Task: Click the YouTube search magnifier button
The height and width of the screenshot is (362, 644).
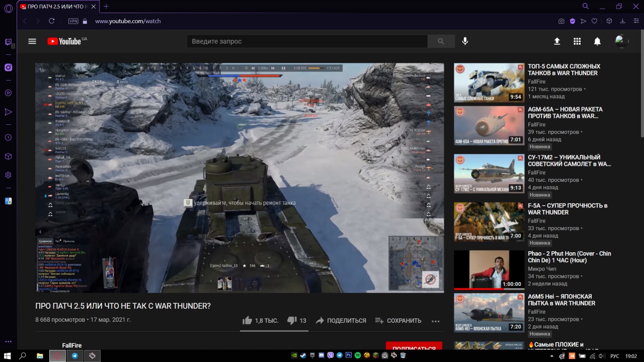Action: [441, 41]
